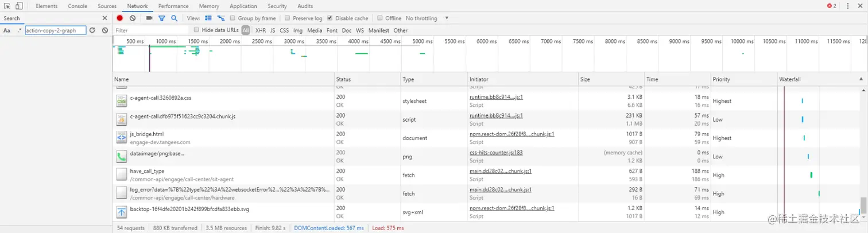Clear the network log
868x233 pixels.
[133, 18]
